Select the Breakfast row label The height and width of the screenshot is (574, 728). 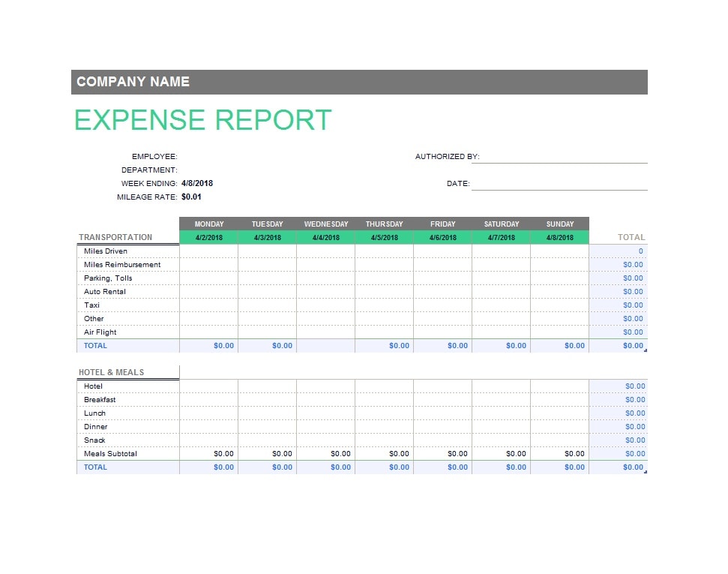click(100, 400)
